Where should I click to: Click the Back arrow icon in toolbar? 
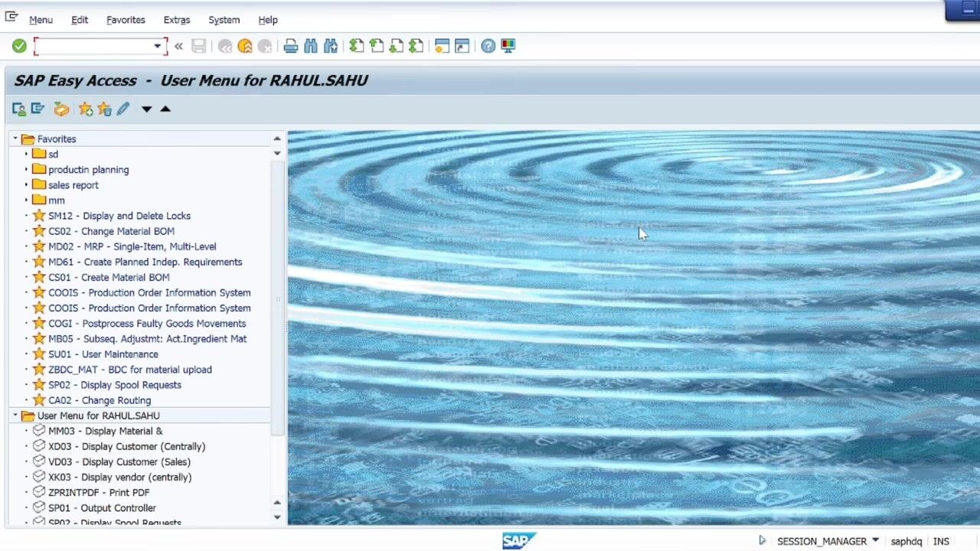point(225,47)
